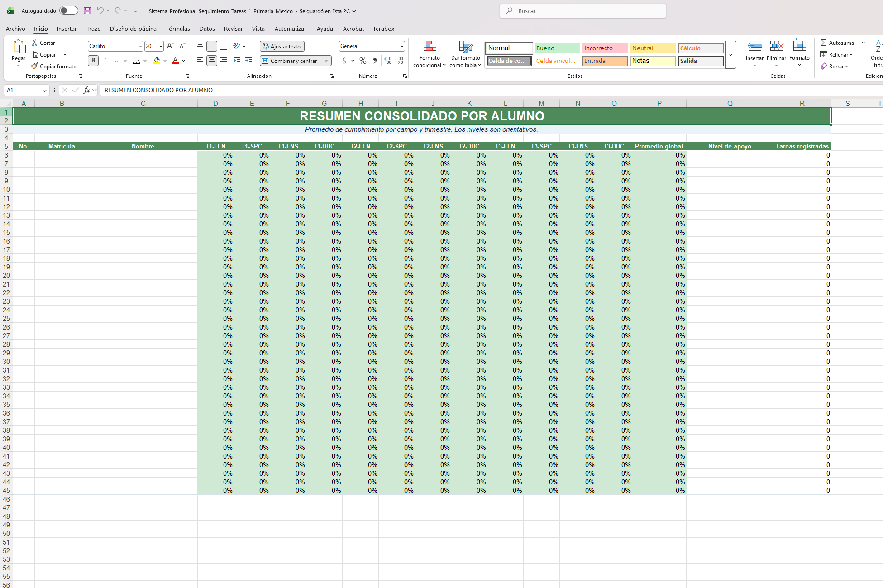Viewport: 883px width, 588px height.
Task: Click the increase decimal icon
Action: [x=388, y=60]
